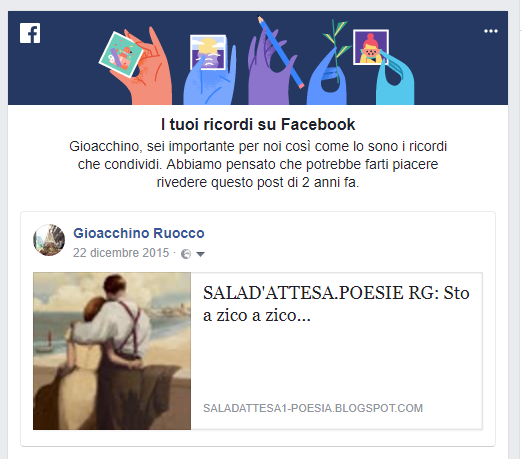Click the SALADATTESA1-POESIA.BLOGSPOT.COM domain link
Screen dimensions: 522x459
point(313,408)
